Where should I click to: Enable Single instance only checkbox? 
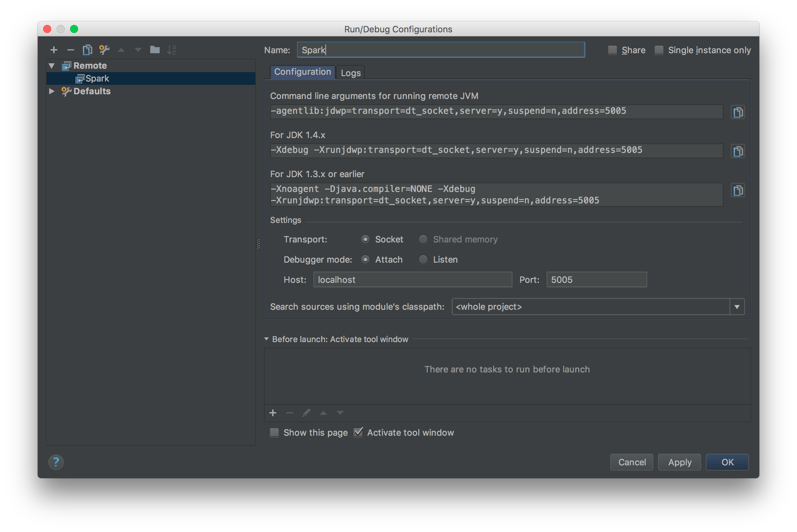[x=659, y=50]
